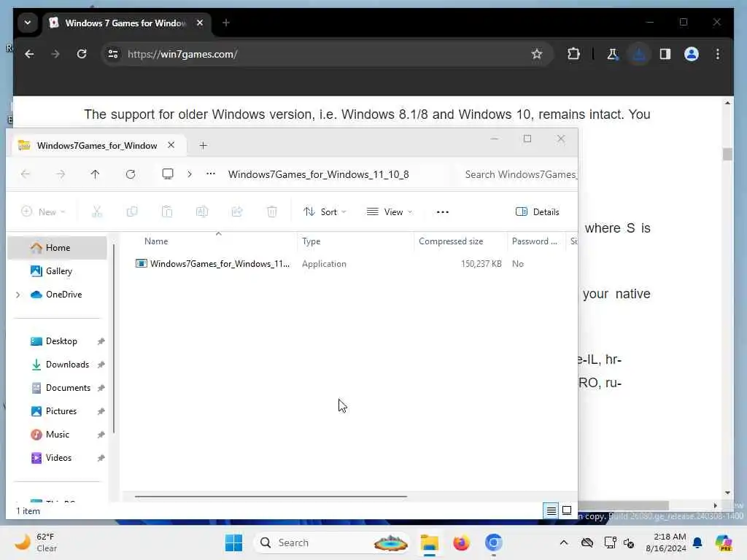Open site information icon in address bar

(x=113, y=54)
